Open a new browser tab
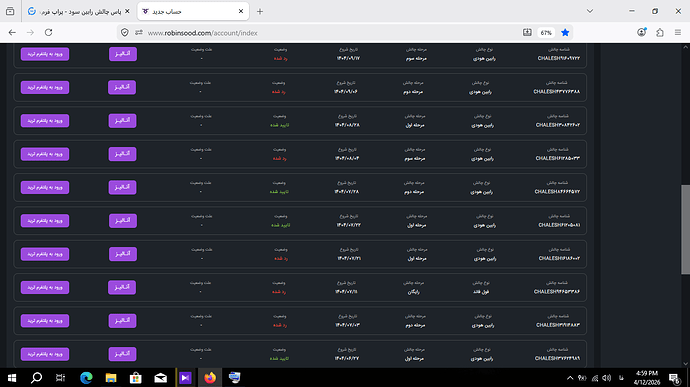The height and width of the screenshot is (387, 690). 260,11
